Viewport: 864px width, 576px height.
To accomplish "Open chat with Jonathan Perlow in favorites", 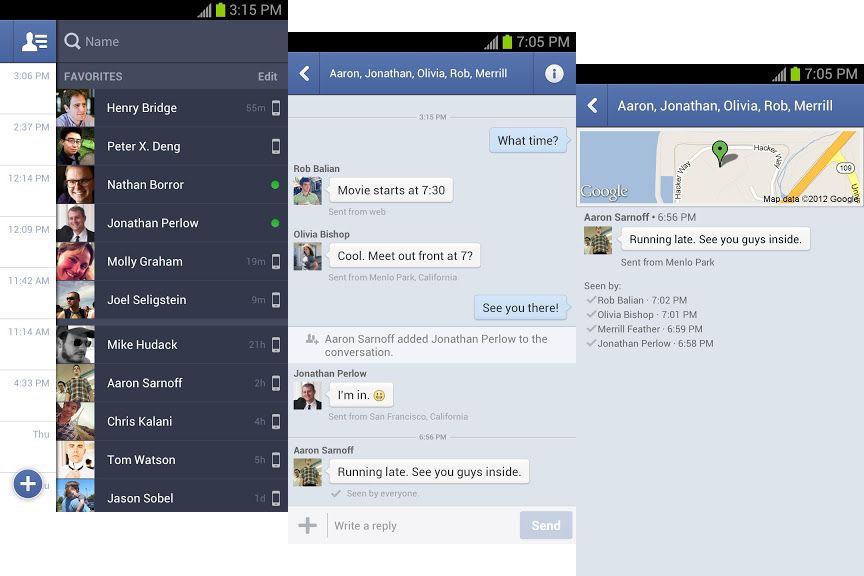I will [172, 223].
